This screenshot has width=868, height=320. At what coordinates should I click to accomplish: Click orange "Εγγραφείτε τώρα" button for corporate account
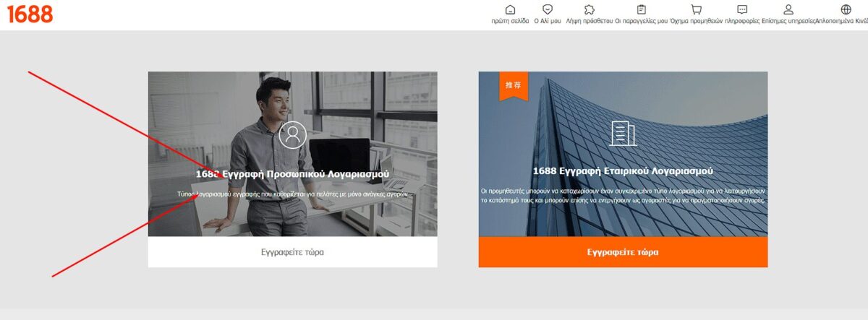click(623, 252)
